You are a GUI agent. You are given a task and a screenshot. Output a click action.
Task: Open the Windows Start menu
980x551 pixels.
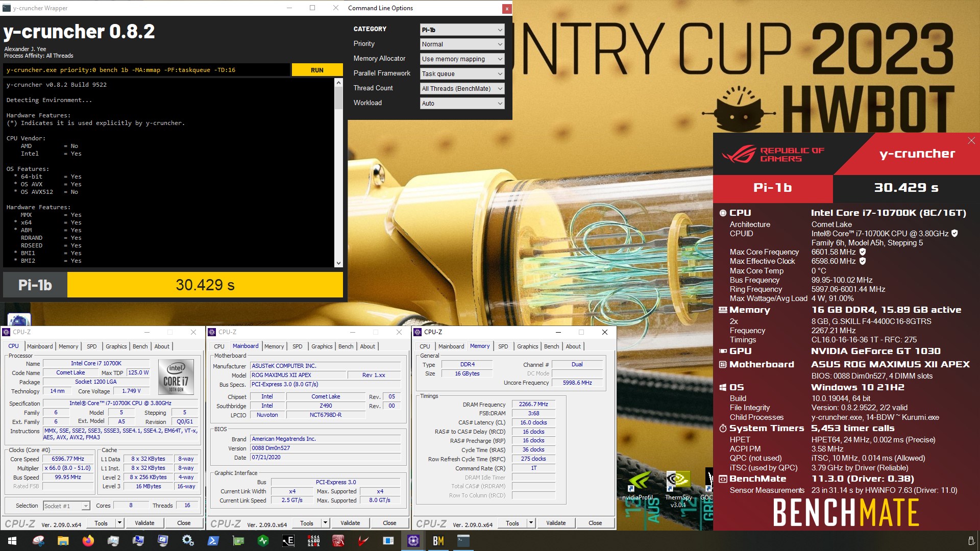[12, 541]
